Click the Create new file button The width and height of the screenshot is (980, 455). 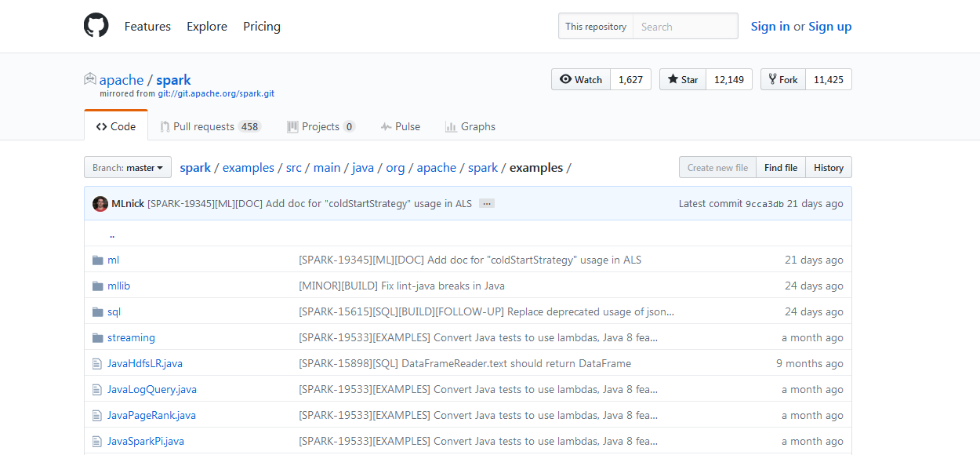tap(717, 167)
